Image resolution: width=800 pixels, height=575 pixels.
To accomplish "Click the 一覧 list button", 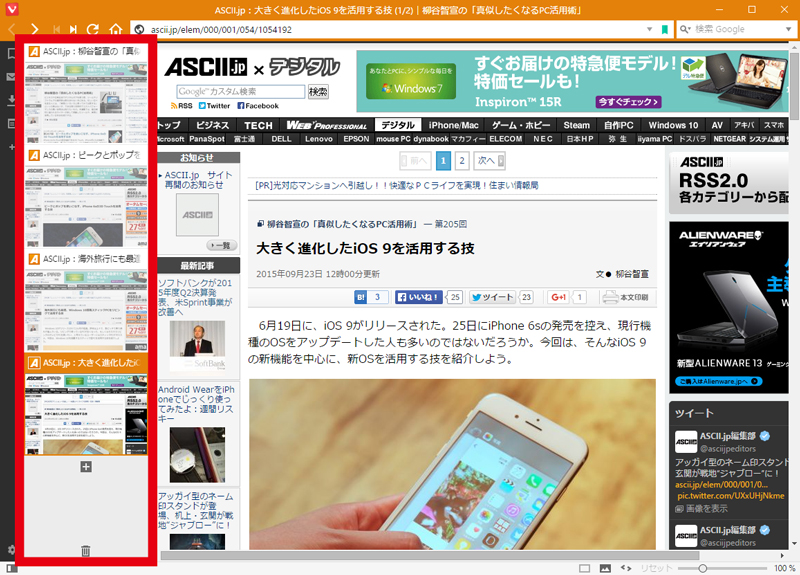I will [220, 245].
